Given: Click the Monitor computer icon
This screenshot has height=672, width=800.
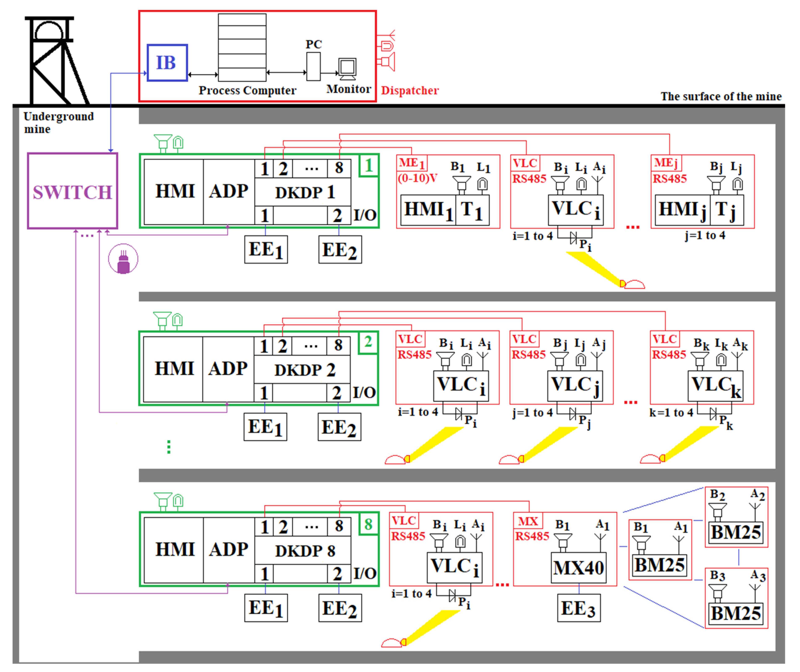Looking at the screenshot, I should (347, 69).
